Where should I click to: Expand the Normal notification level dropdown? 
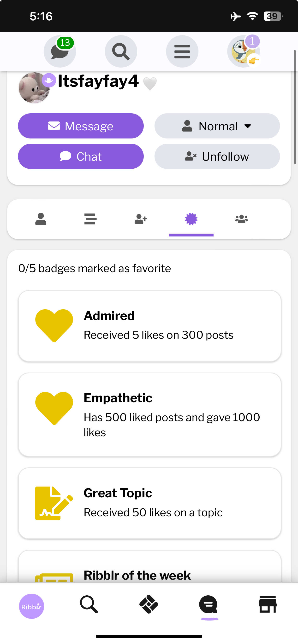(x=217, y=126)
